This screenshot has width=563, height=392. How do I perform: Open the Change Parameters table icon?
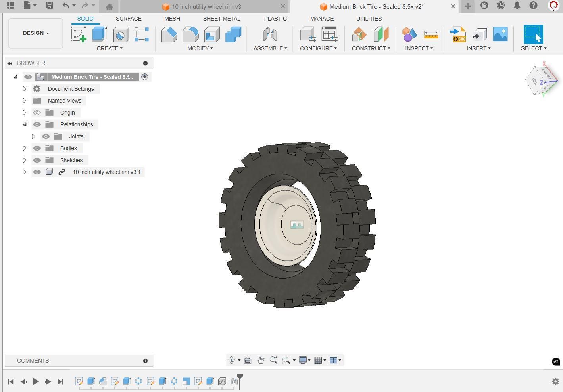point(329,34)
